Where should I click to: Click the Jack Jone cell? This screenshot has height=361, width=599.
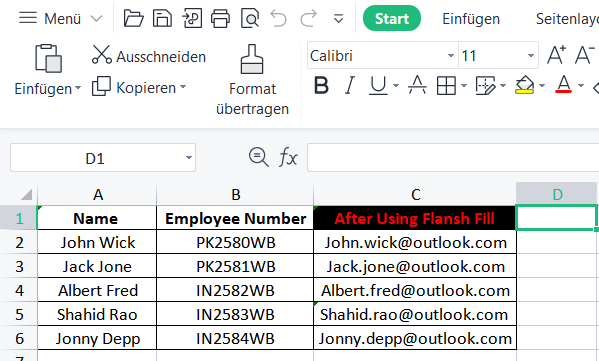[97, 266]
